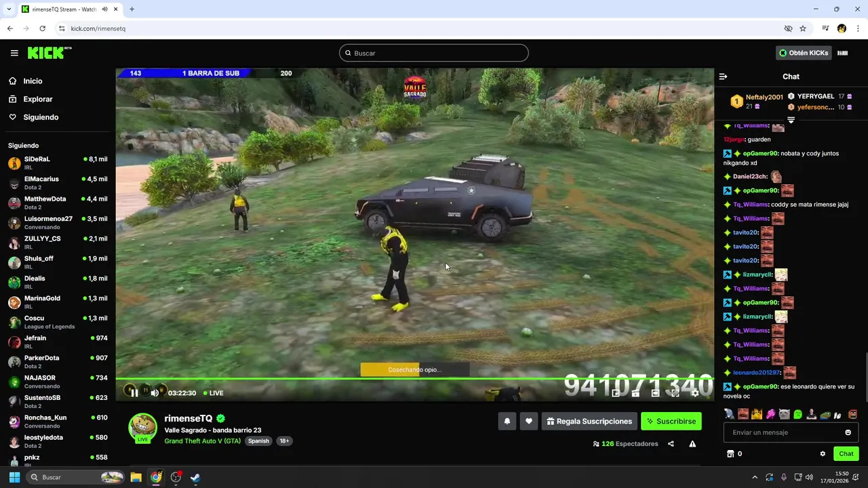Enable notifications bell for rimenseTQ
This screenshot has height=488, width=868.
point(507,421)
